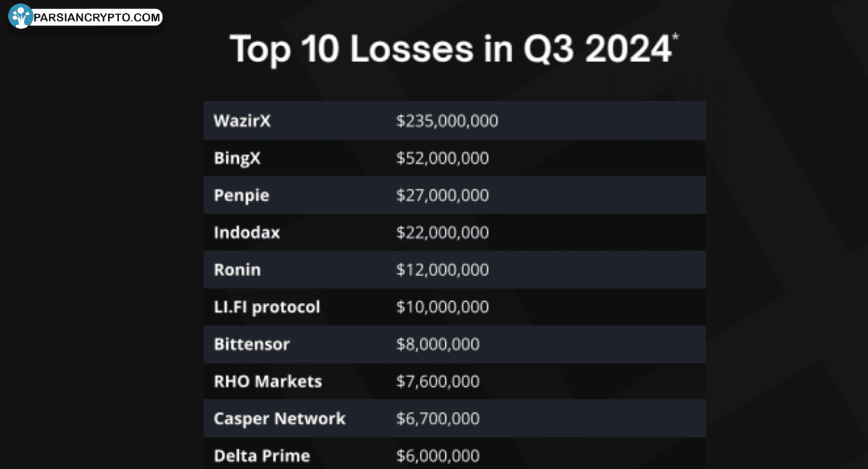Click the RHO Markets row name
This screenshot has height=469, width=868.
268,382
